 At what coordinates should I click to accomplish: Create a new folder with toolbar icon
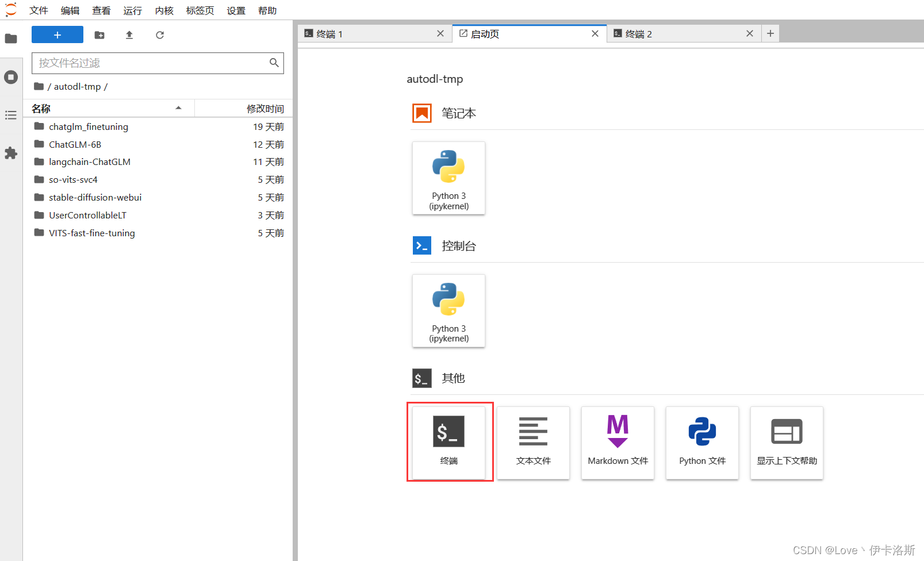tap(99, 35)
